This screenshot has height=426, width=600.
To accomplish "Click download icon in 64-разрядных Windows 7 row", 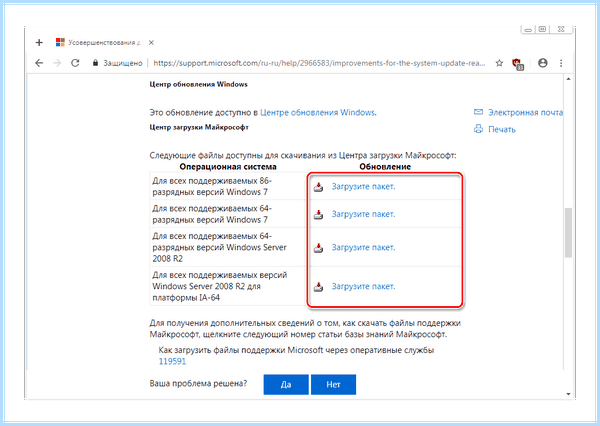I will tap(318, 215).
